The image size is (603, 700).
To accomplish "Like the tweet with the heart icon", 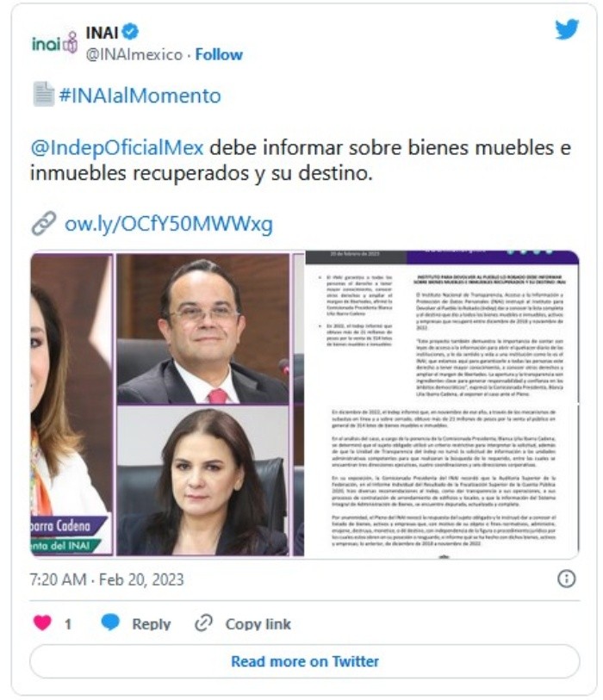I will coord(42,623).
